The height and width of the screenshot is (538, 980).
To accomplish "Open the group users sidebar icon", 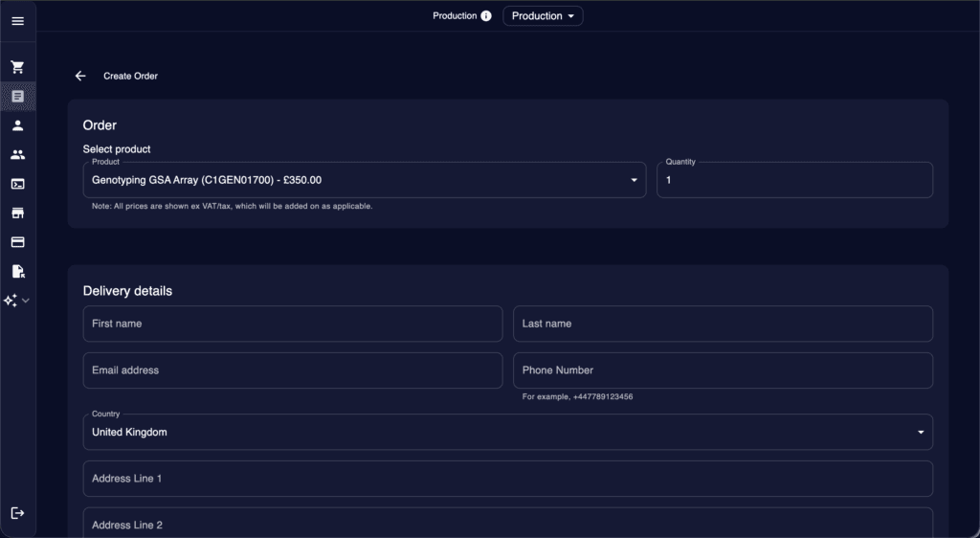I will (x=17, y=154).
